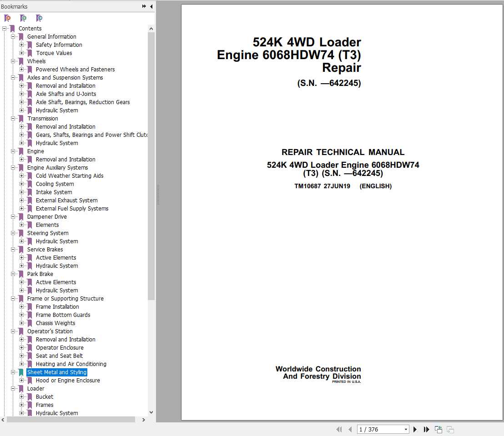The height and width of the screenshot is (436, 504).
Task: Expand the Hood or Engine Enclosure node
Action: [21, 381]
